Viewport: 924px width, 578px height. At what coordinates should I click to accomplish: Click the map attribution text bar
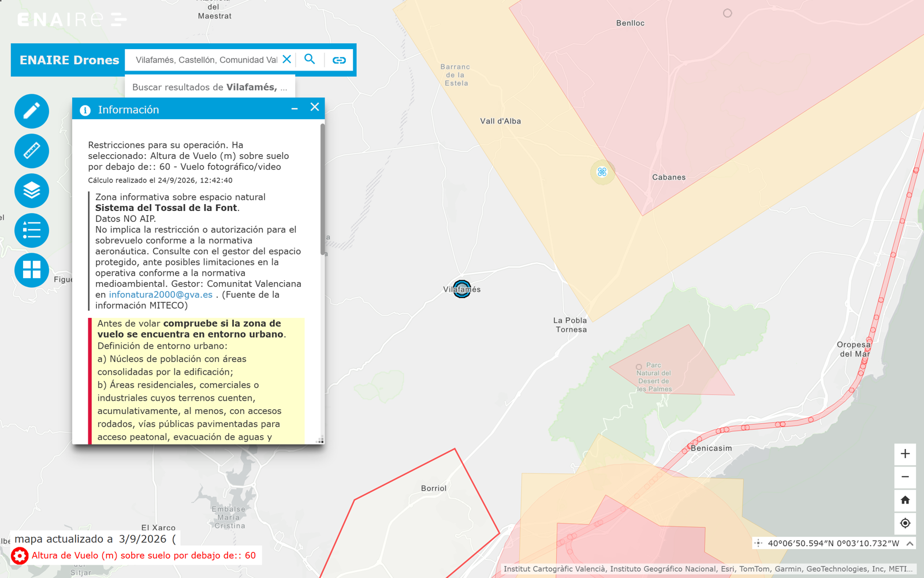(x=707, y=569)
